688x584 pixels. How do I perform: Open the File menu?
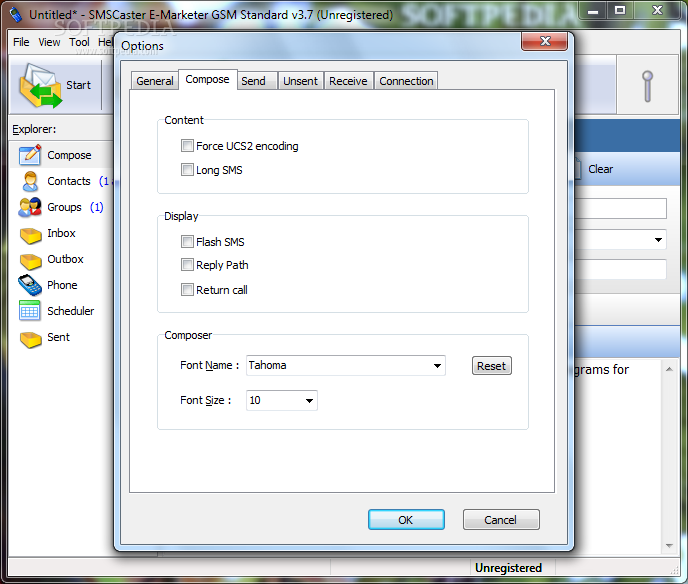(x=21, y=42)
